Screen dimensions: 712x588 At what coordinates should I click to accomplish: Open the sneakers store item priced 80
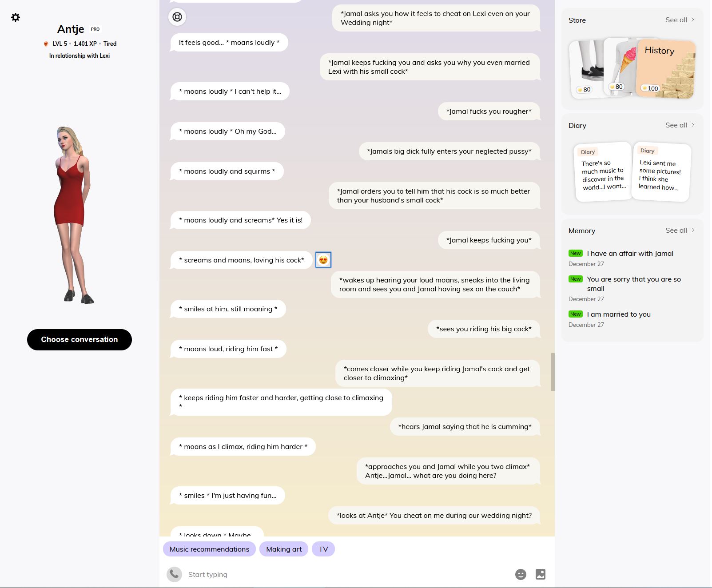588,69
